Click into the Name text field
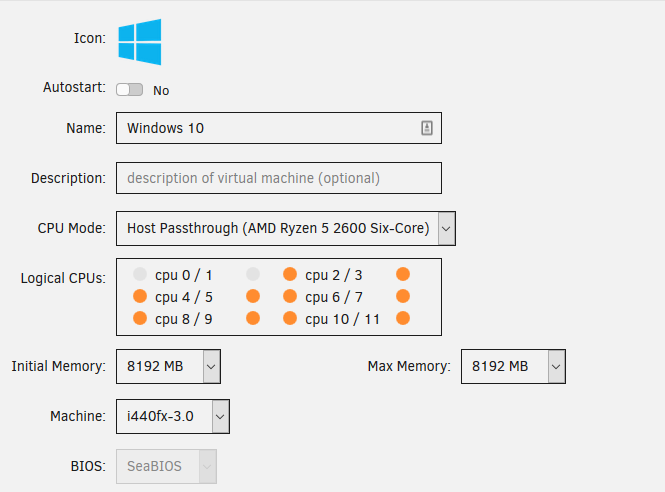 (279, 128)
